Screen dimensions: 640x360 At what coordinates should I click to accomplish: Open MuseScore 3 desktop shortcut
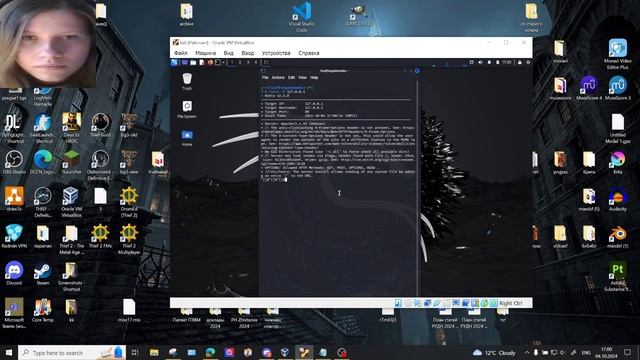(x=618, y=88)
